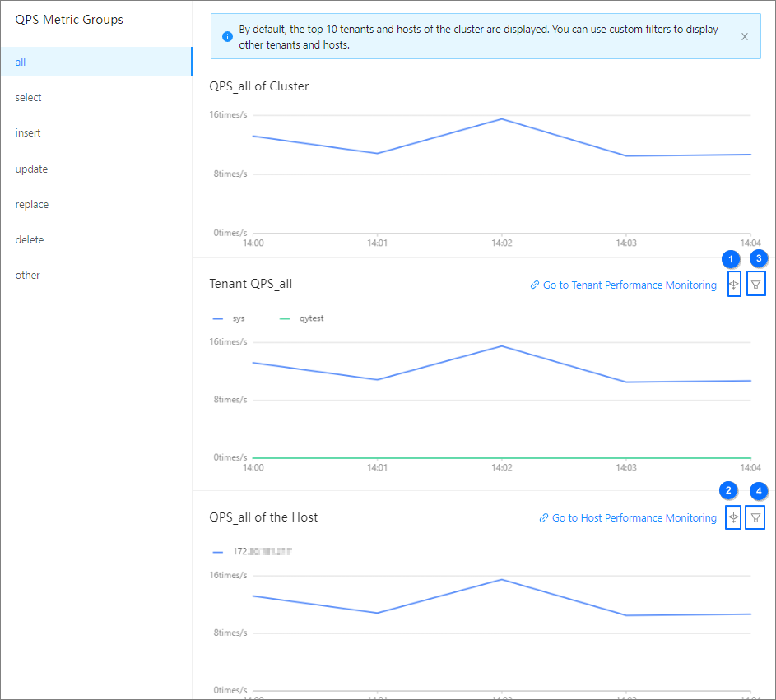Click the 14:02 peak on the Cluster chart
This screenshot has width=776, height=700.
[502, 119]
